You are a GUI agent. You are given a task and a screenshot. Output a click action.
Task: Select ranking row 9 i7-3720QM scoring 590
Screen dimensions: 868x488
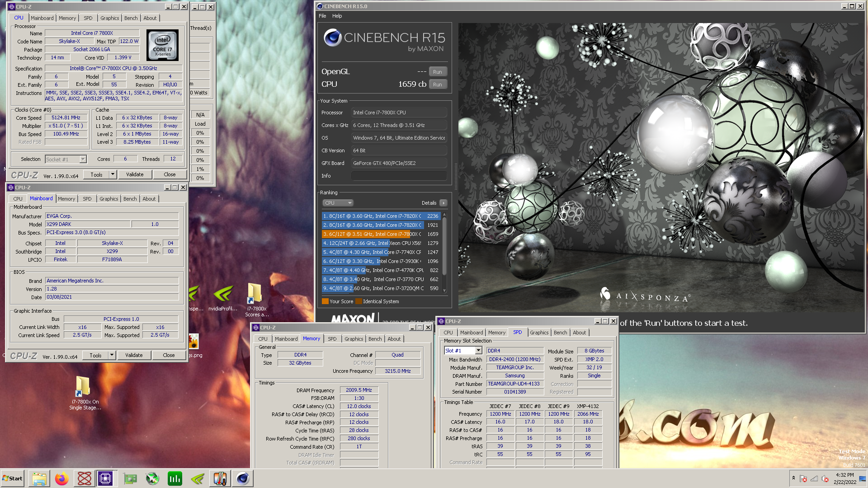point(381,288)
